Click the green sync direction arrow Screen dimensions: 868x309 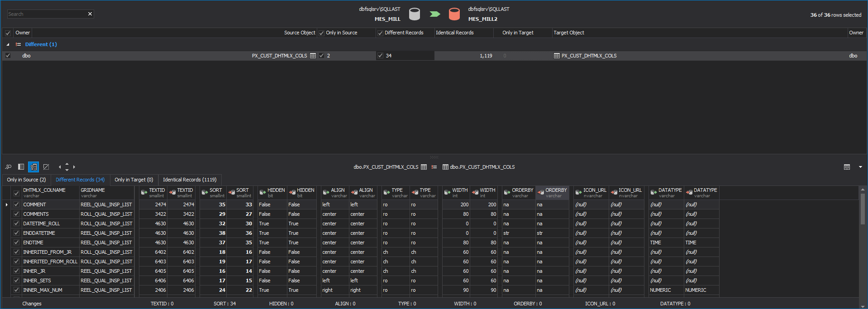point(434,14)
